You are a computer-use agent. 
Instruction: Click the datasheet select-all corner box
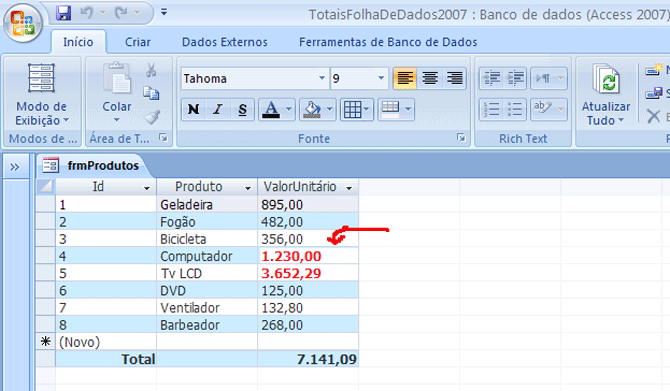click(45, 186)
